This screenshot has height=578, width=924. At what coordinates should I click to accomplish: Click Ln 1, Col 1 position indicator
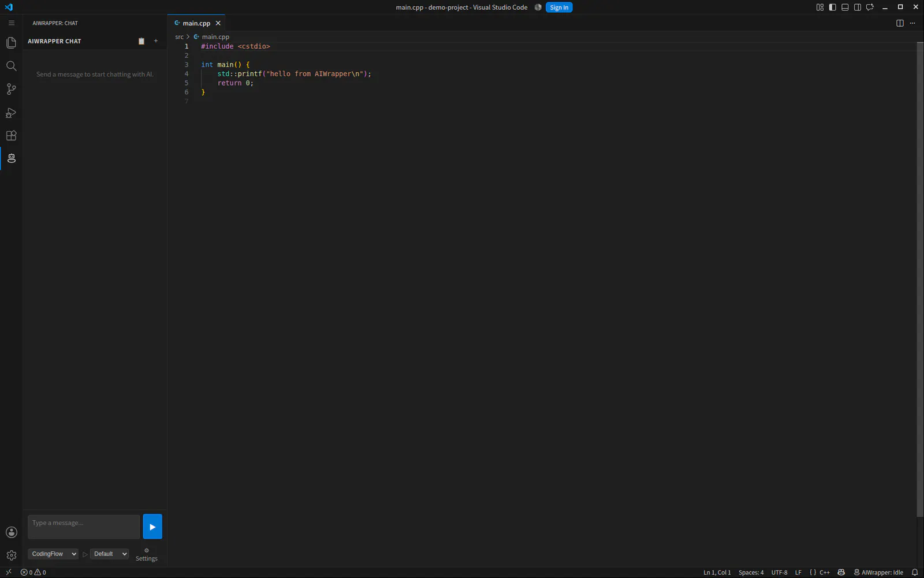(717, 572)
